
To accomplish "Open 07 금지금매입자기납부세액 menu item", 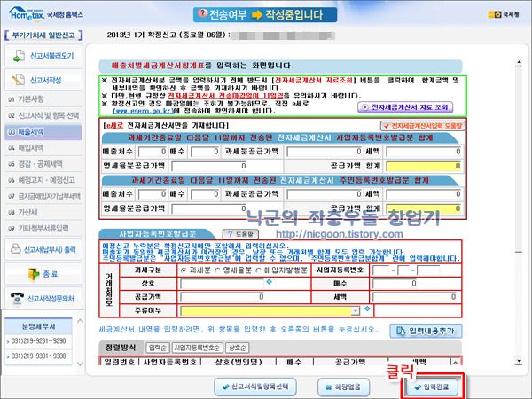I will [x=43, y=196].
